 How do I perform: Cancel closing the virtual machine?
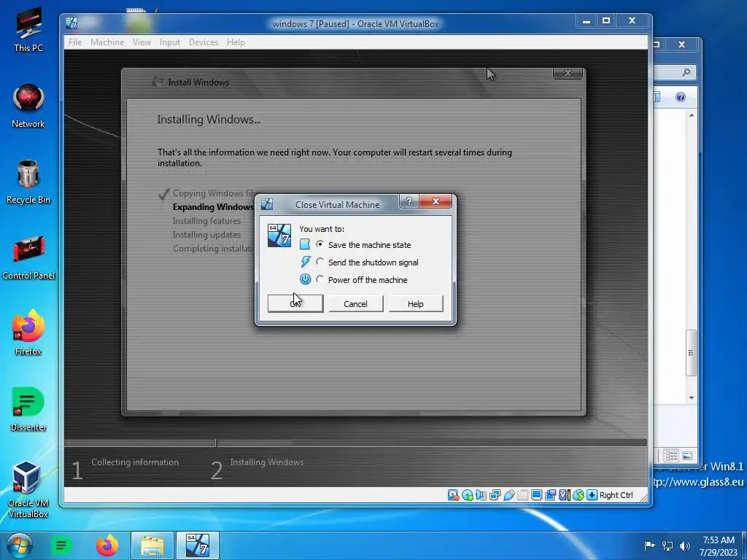355,304
